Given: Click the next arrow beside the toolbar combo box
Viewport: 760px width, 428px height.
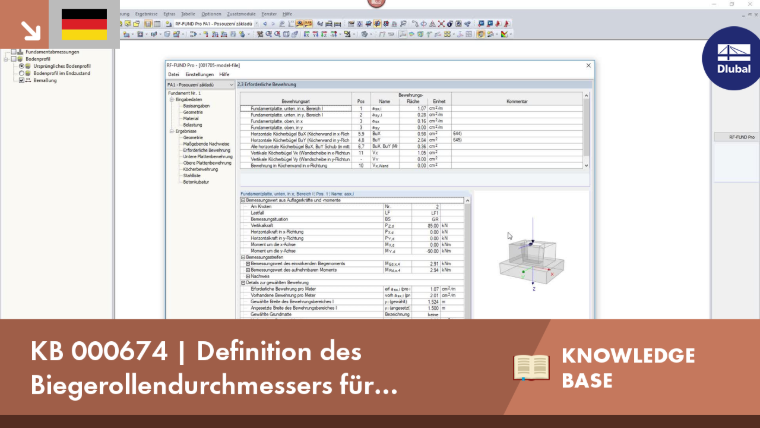Looking at the screenshot, I should tap(273, 23).
